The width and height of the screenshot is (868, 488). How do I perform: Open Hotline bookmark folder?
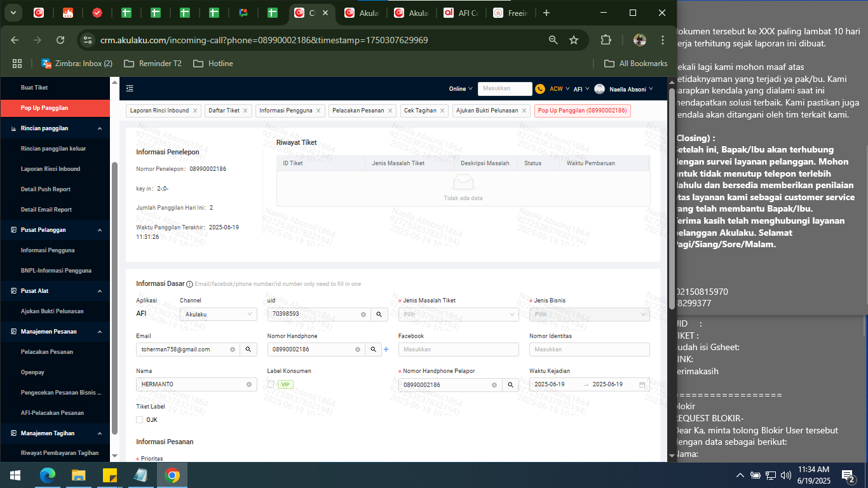pos(213,64)
